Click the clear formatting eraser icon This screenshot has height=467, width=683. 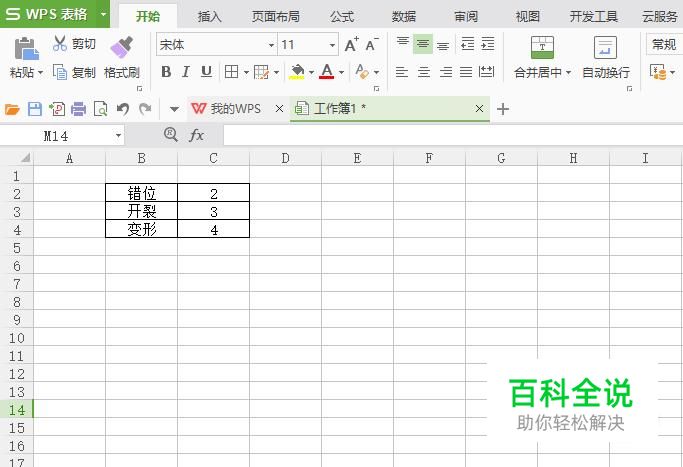(x=362, y=71)
